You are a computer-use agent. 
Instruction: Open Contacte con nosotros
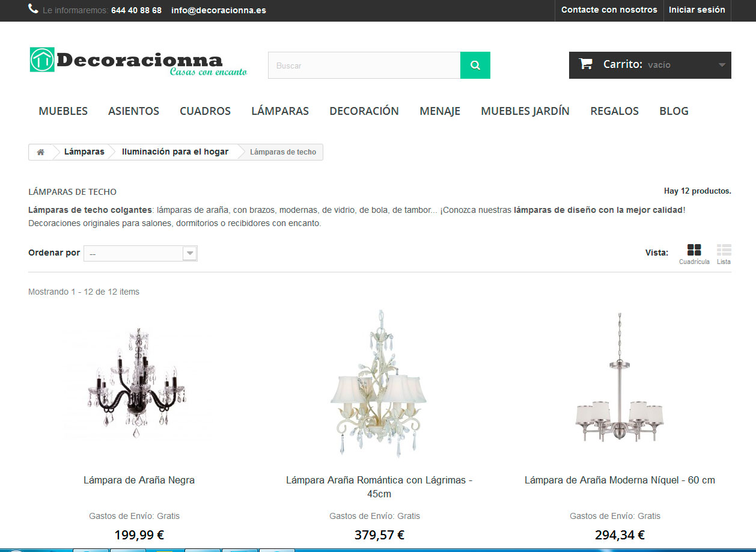point(609,10)
